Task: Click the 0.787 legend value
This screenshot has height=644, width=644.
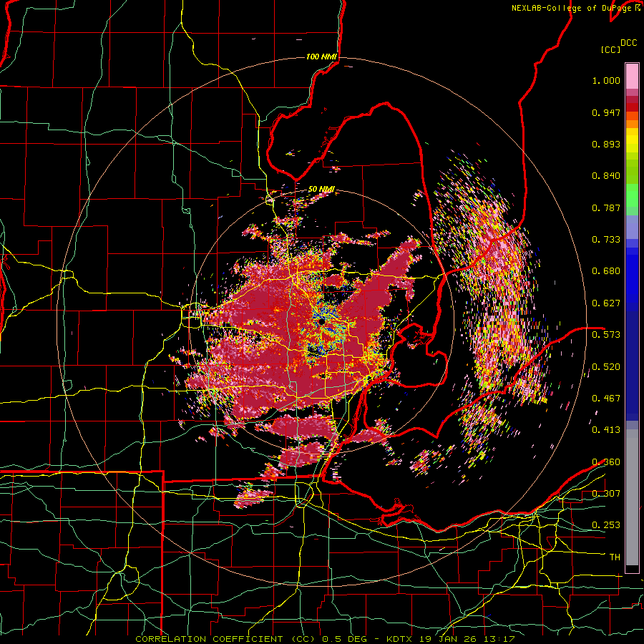Action: coord(606,208)
